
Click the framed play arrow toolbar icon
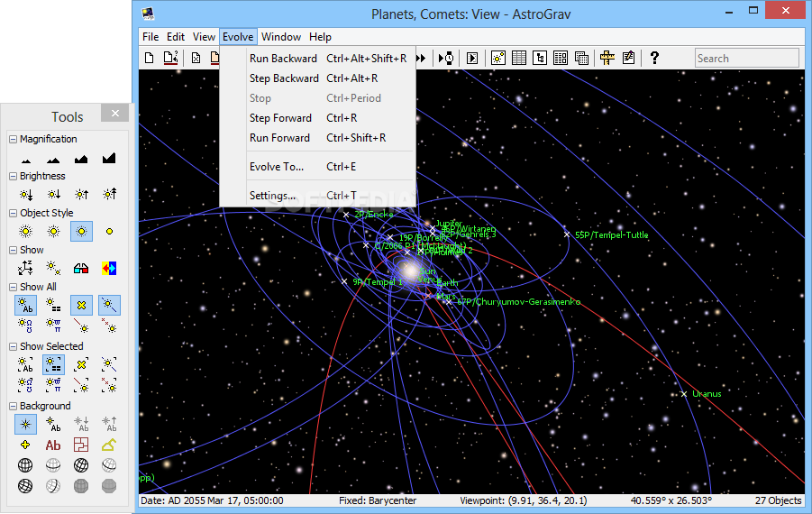472,58
